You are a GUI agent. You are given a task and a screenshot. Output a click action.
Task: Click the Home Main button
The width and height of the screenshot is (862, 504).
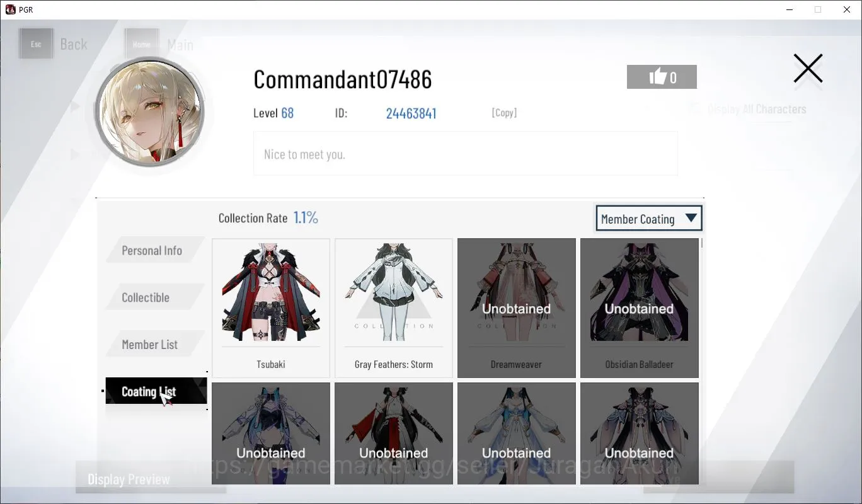[159, 44]
